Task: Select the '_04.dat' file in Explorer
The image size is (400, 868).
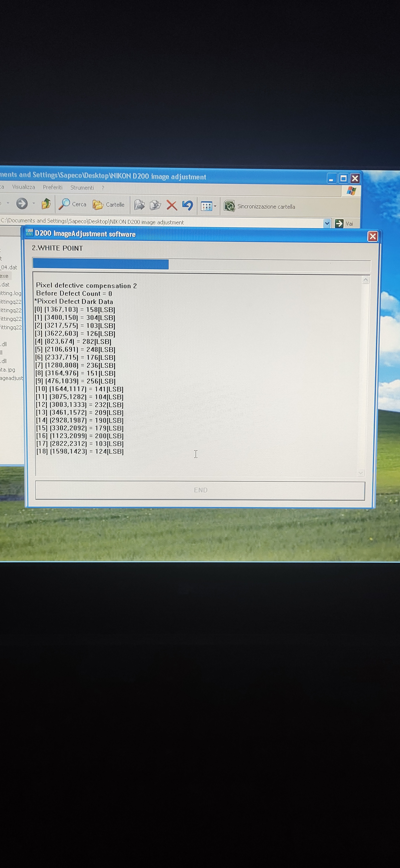Action: click(x=9, y=267)
